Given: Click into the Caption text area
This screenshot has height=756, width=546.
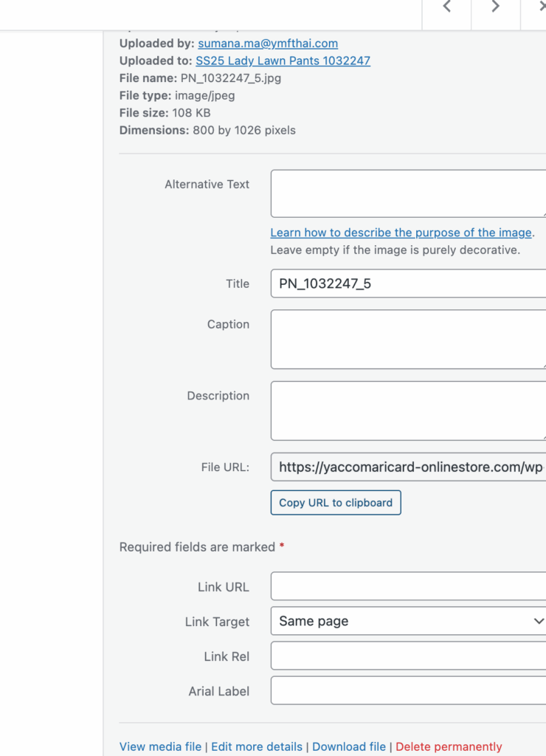Looking at the screenshot, I should 408,339.
